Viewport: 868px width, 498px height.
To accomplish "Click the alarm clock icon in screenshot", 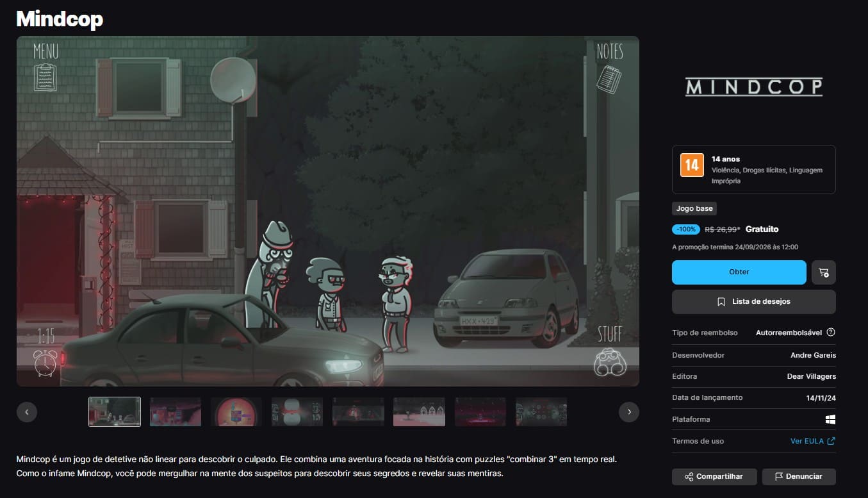I will (45, 363).
